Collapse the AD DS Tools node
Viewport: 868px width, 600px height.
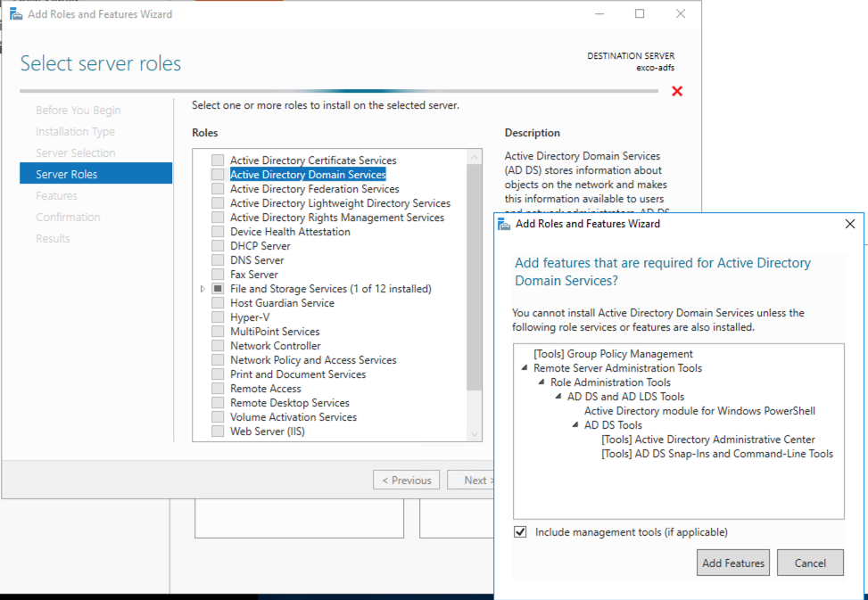point(575,425)
